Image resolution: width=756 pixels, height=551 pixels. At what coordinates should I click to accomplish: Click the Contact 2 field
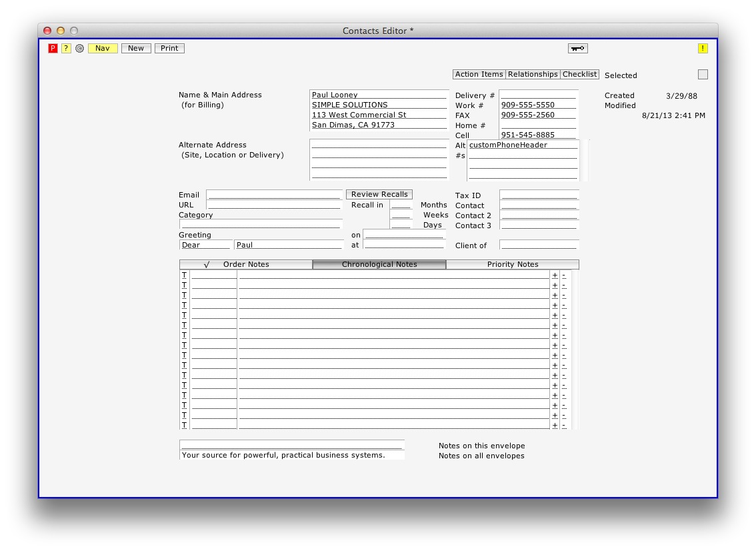click(539, 215)
